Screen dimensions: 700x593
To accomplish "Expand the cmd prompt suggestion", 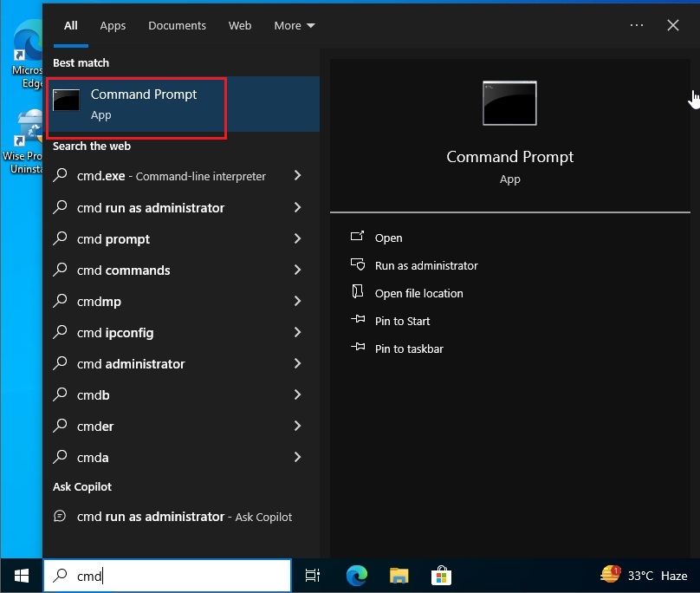I will 299,238.
